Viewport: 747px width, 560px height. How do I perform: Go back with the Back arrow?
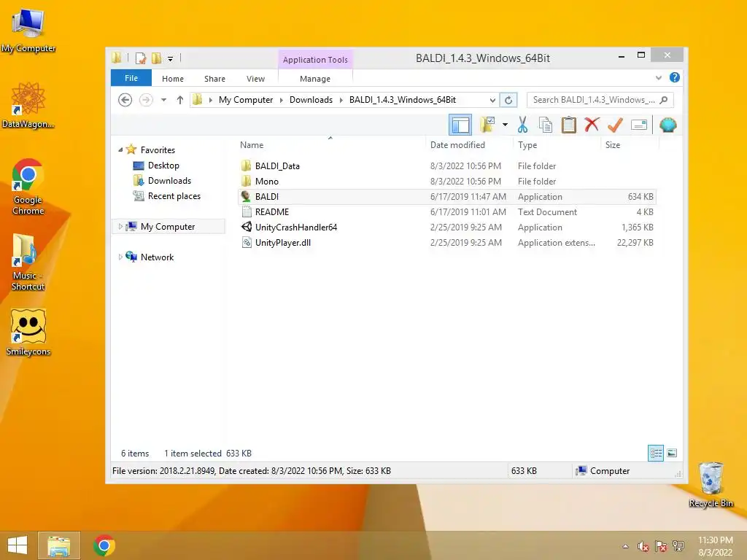coord(125,100)
